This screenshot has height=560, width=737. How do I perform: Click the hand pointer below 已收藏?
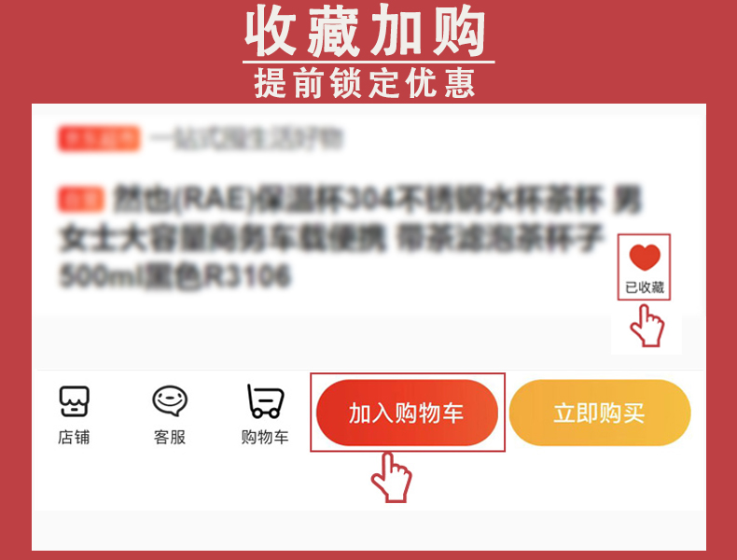pos(647,326)
